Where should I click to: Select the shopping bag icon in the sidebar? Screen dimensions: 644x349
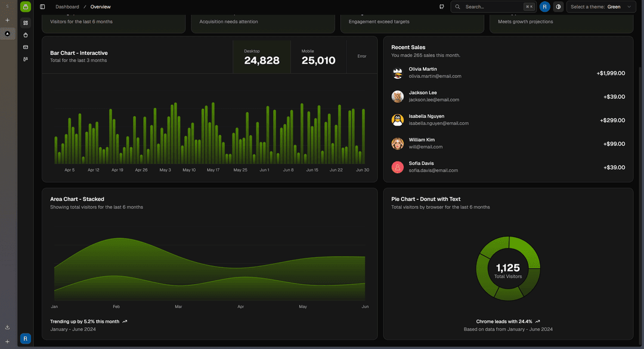tap(25, 34)
